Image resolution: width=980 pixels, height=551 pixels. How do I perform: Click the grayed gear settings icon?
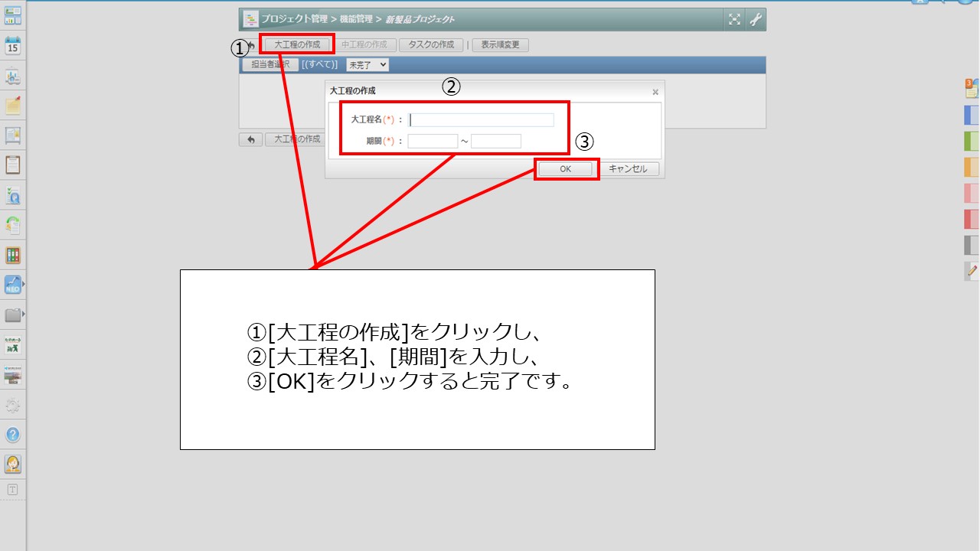pos(13,405)
